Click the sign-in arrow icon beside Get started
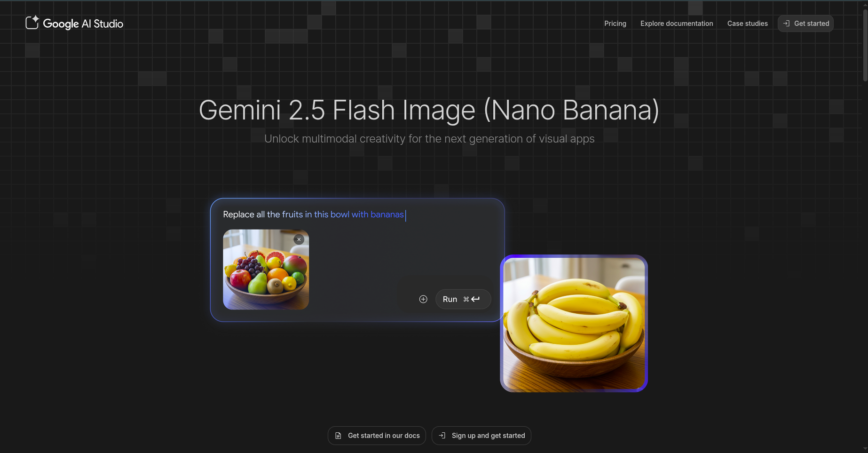 [x=786, y=24]
